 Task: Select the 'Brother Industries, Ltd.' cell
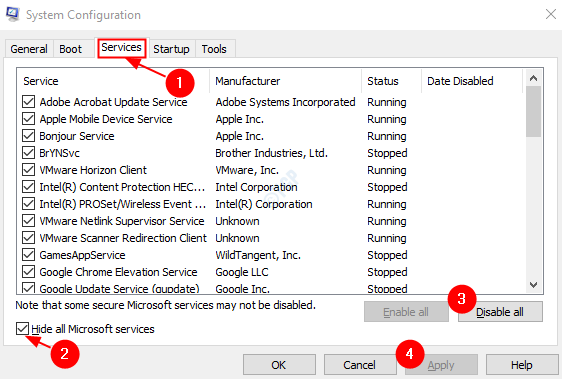pos(271,153)
